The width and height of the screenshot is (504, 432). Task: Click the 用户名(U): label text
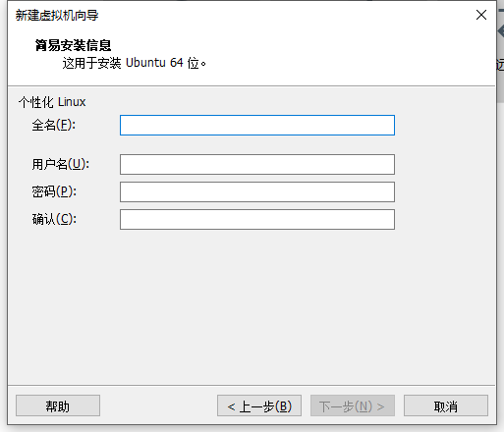click(61, 164)
